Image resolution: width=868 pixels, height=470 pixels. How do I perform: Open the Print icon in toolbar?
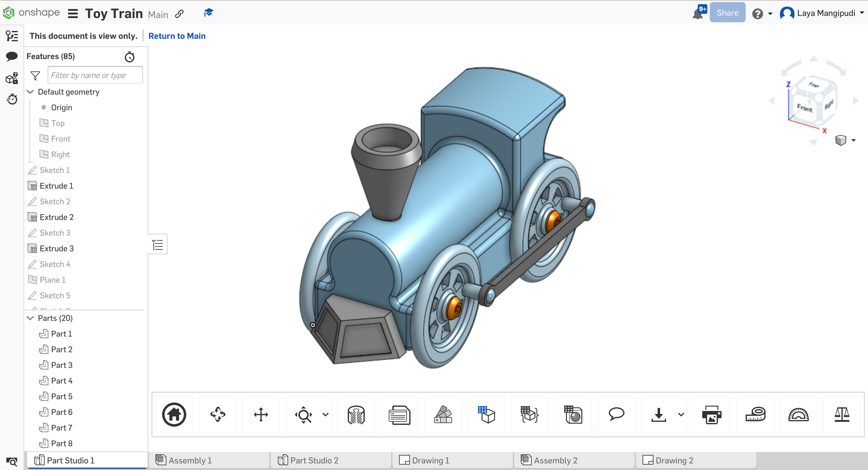pyautogui.click(x=711, y=414)
